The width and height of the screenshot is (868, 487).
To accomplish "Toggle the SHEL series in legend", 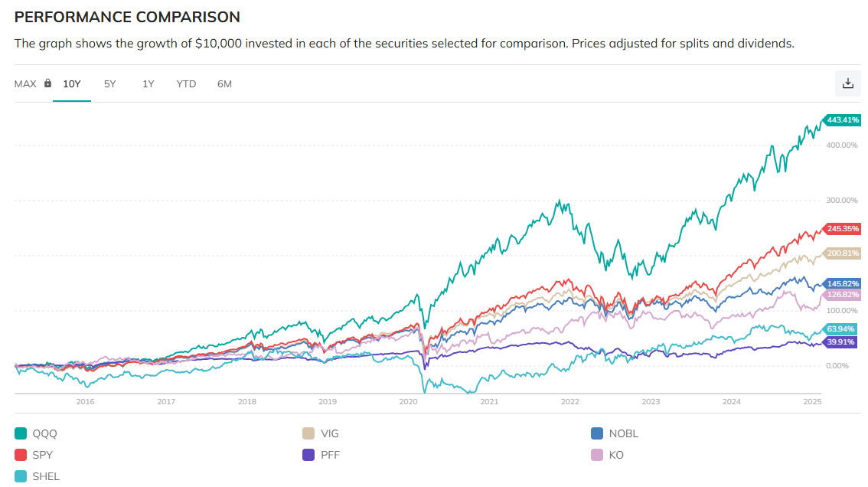I will tap(45, 476).
